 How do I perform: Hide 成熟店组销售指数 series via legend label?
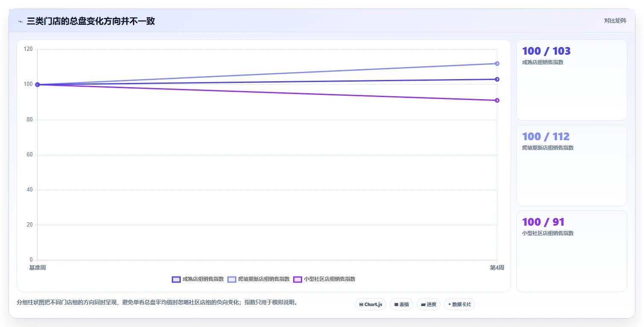[203, 279]
